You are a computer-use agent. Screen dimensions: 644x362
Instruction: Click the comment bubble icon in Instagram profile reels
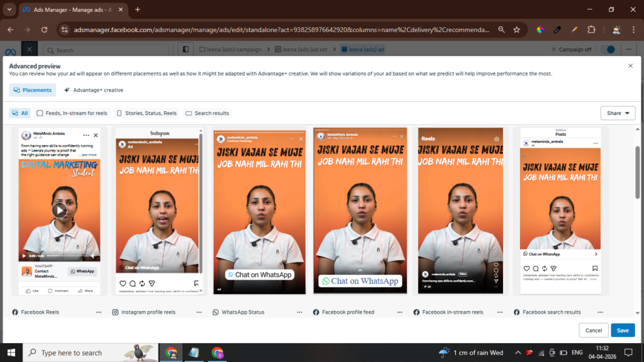[x=132, y=283]
